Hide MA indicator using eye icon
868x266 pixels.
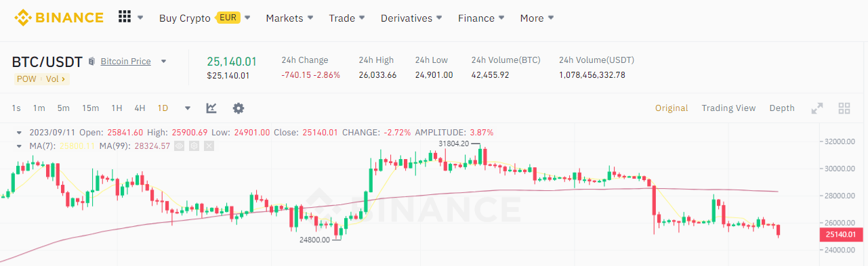(x=179, y=146)
